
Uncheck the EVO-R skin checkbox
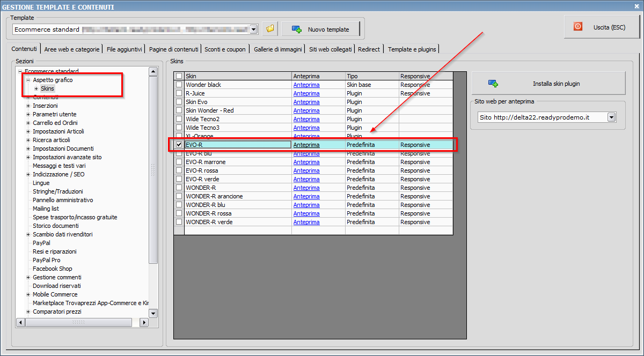(x=179, y=145)
